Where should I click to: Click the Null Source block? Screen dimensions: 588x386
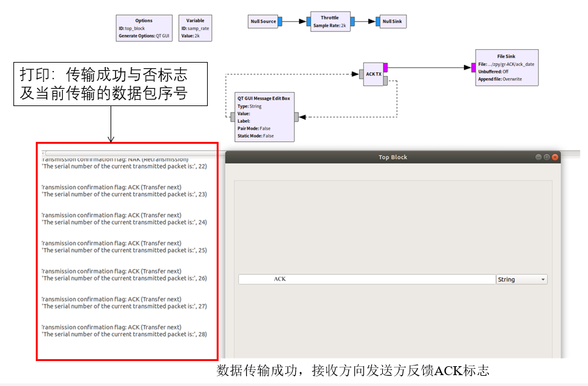pos(263,22)
